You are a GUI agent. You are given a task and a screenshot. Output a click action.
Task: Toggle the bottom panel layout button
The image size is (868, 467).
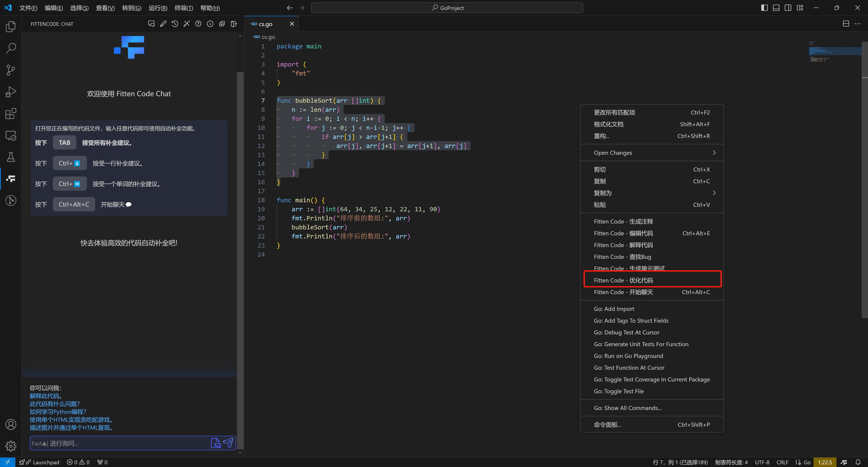tap(776, 8)
